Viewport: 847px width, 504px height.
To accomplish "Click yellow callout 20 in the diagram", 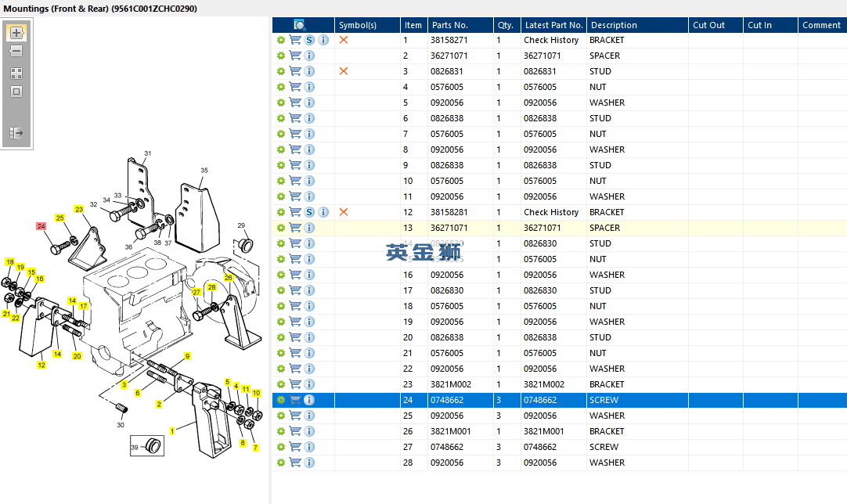I will click(x=77, y=357).
